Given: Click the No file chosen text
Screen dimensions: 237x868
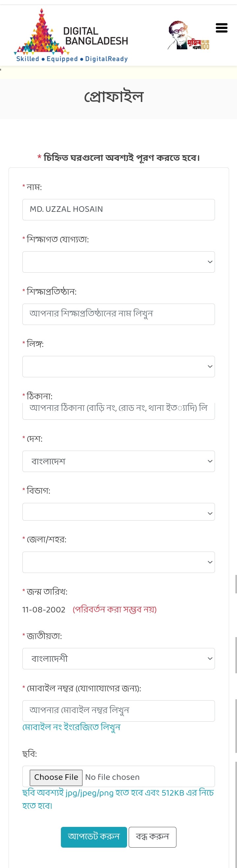Looking at the screenshot, I should (x=112, y=777).
